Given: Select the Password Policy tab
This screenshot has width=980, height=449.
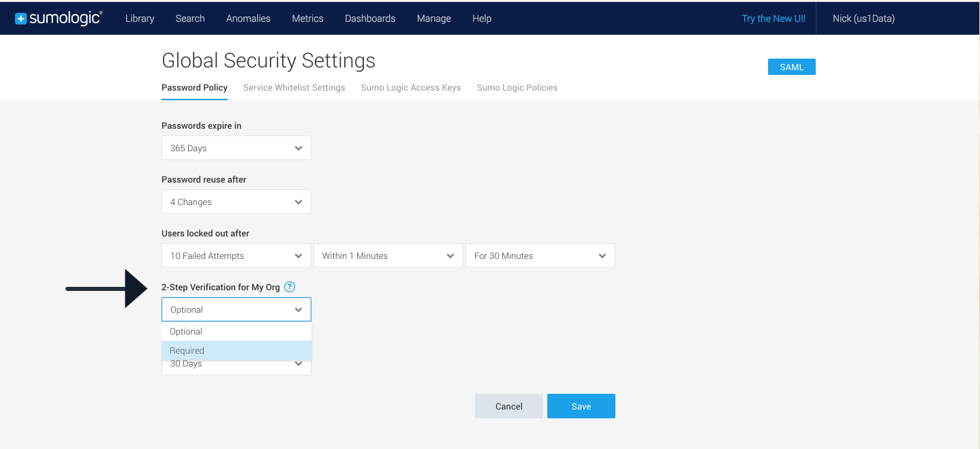Looking at the screenshot, I should coord(194,87).
